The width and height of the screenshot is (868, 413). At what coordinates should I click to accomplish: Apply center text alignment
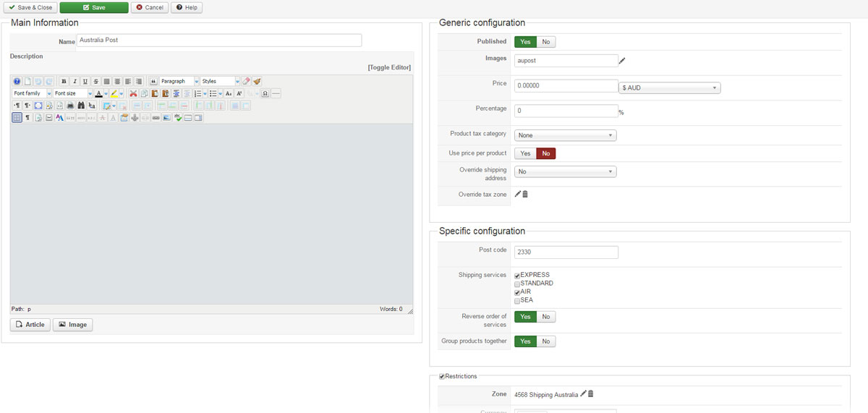(117, 81)
